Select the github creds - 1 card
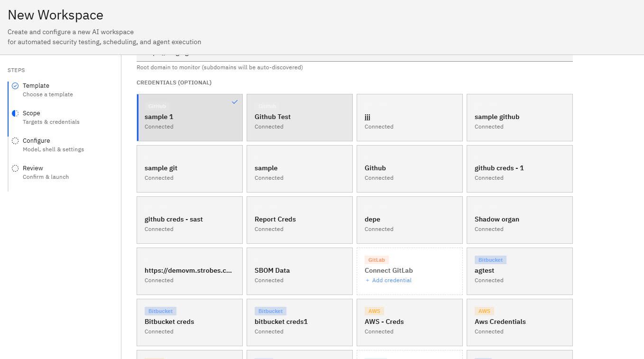The image size is (644, 359). pos(520,169)
